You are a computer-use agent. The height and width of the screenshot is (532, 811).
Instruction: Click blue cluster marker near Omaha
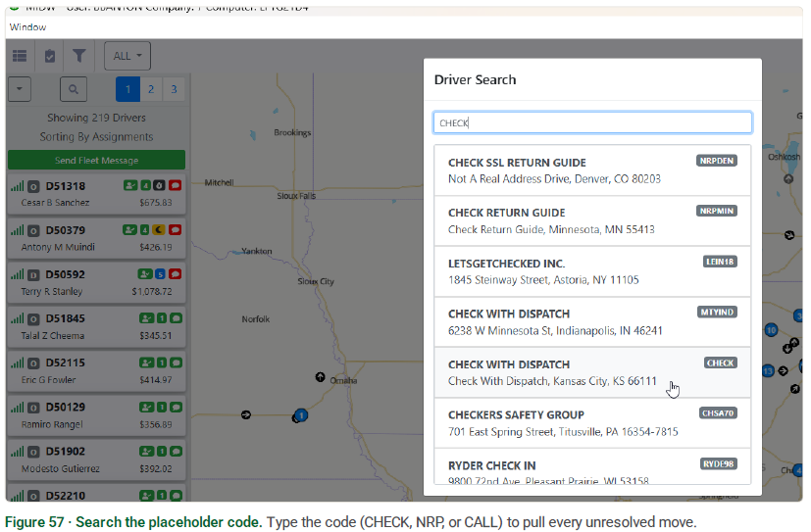pos(301,414)
